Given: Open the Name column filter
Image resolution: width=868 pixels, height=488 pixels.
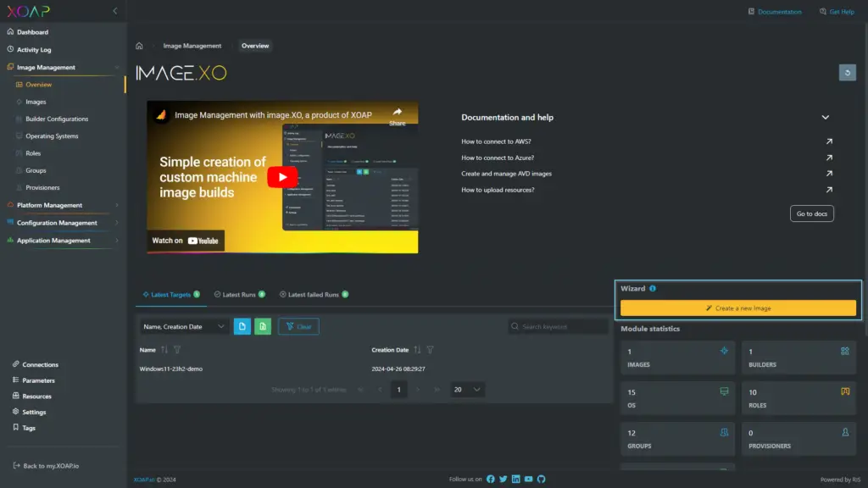Looking at the screenshot, I should (x=177, y=350).
